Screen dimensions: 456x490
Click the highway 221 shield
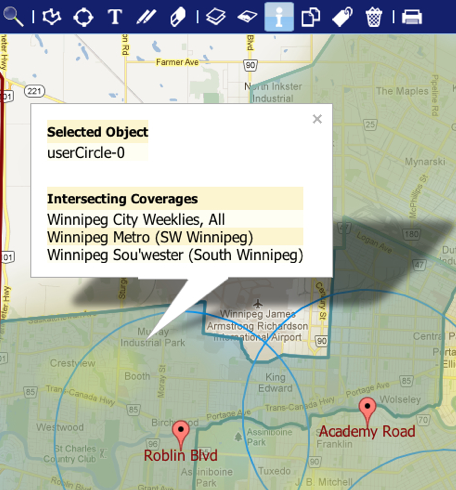click(x=34, y=91)
